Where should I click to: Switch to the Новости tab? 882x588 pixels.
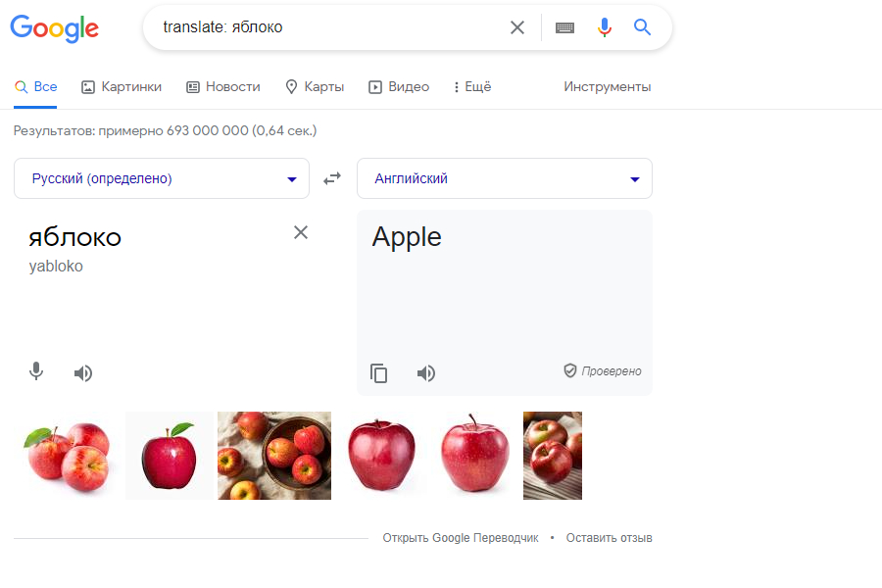(223, 86)
